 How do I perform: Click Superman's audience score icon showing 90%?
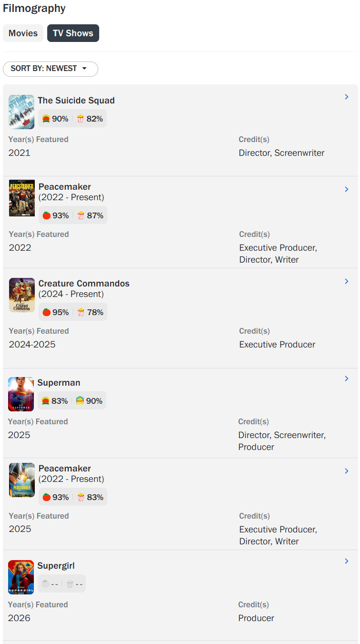[80, 401]
